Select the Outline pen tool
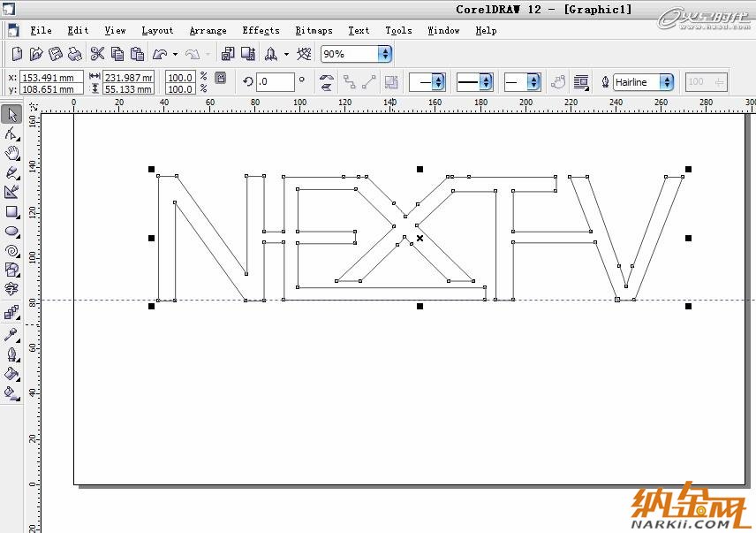The height and width of the screenshot is (533, 756). 11,354
